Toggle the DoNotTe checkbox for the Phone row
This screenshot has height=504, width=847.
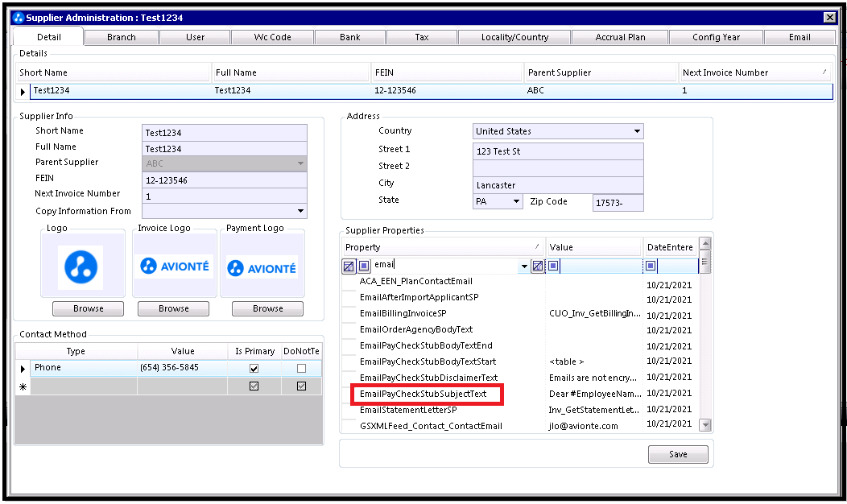click(301, 369)
